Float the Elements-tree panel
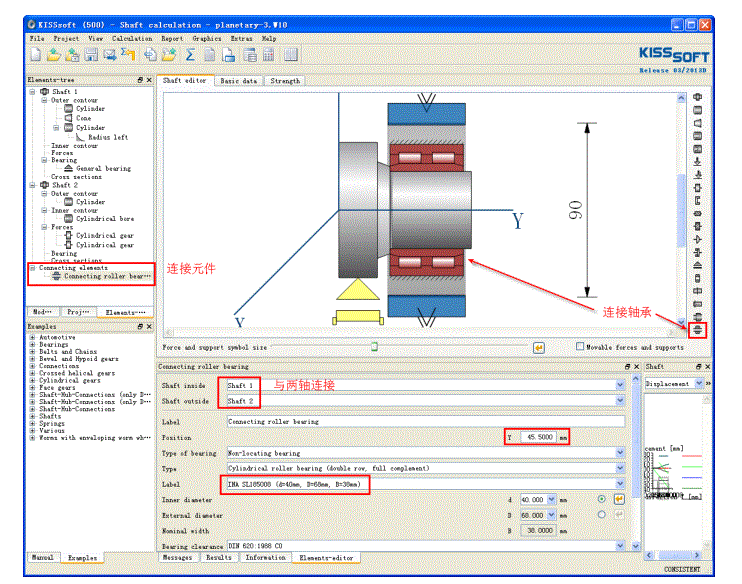The image size is (742, 584). pyautogui.click(x=140, y=80)
